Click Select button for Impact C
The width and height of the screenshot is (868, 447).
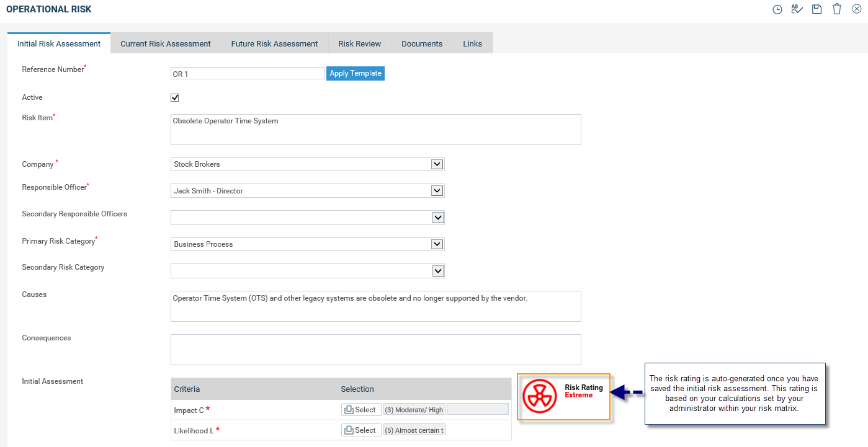point(360,410)
